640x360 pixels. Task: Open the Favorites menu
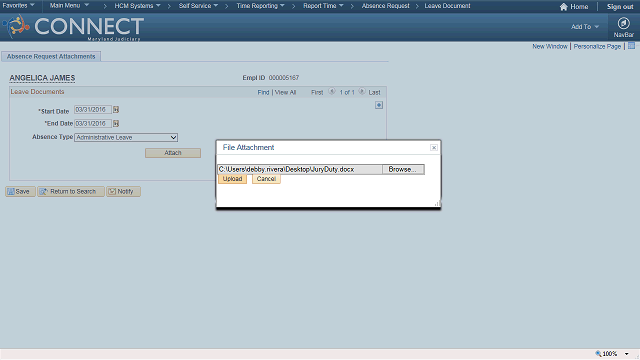click(18, 6)
